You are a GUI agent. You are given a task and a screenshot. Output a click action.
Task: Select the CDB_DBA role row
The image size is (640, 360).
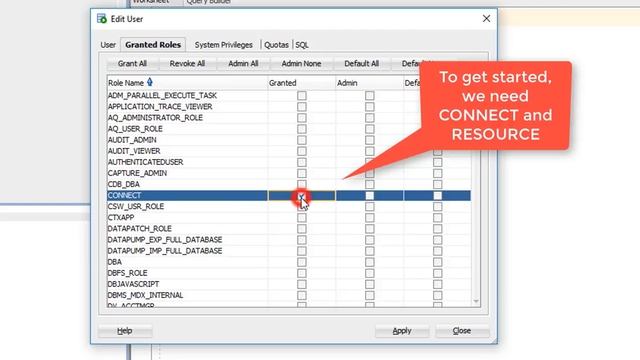point(289,184)
